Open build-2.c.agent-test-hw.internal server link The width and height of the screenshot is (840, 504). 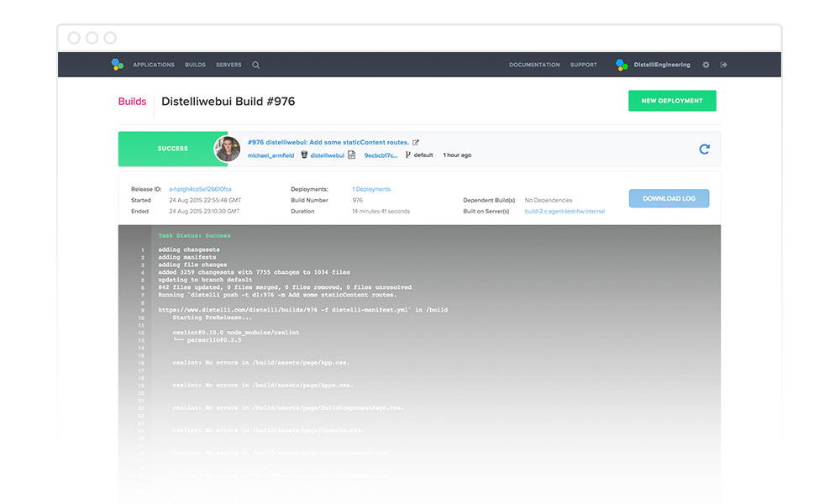click(x=564, y=212)
